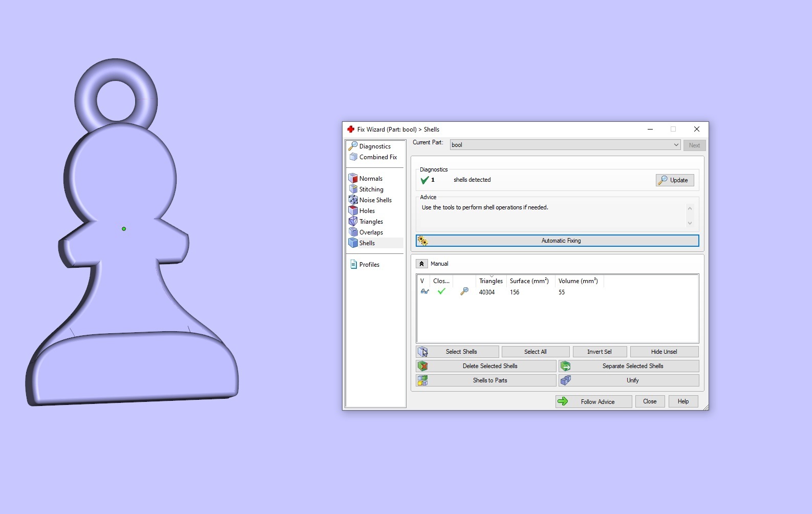Image resolution: width=812 pixels, height=514 pixels.
Task: Update the shell diagnostics
Action: click(675, 180)
